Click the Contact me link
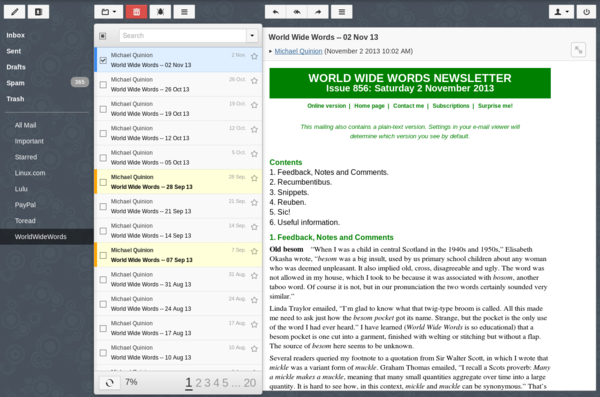This screenshot has width=600, height=397. point(408,106)
